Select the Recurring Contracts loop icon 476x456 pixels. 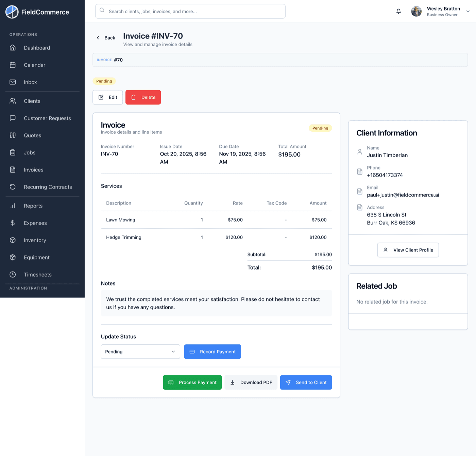13,187
